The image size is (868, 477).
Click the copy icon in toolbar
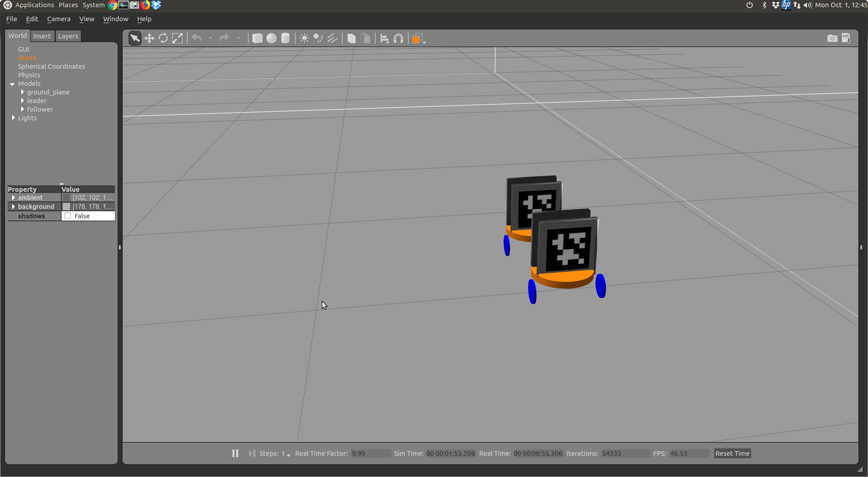coord(352,38)
